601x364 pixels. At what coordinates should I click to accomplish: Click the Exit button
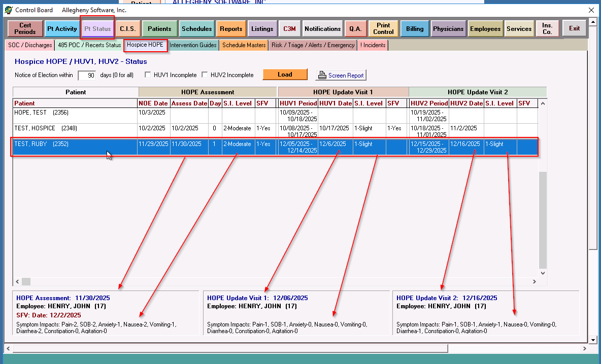[x=574, y=29]
